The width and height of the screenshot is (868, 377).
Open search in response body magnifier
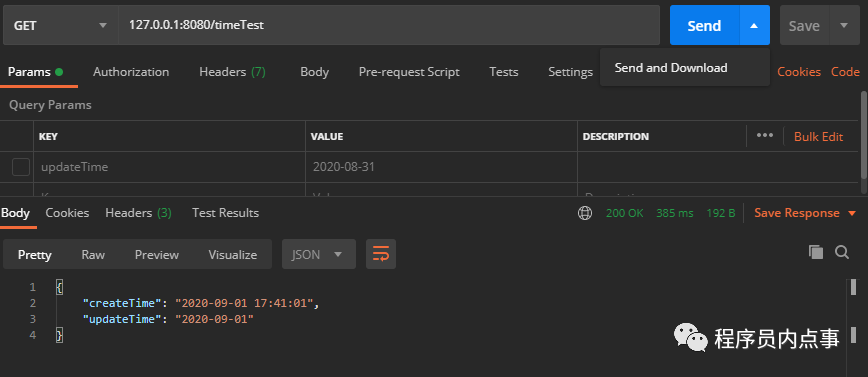pyautogui.click(x=842, y=252)
